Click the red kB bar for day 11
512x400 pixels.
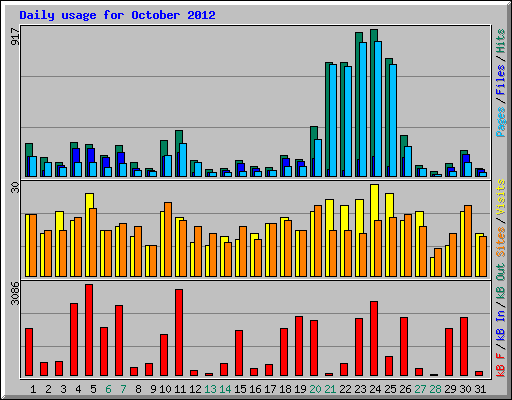click(x=179, y=333)
